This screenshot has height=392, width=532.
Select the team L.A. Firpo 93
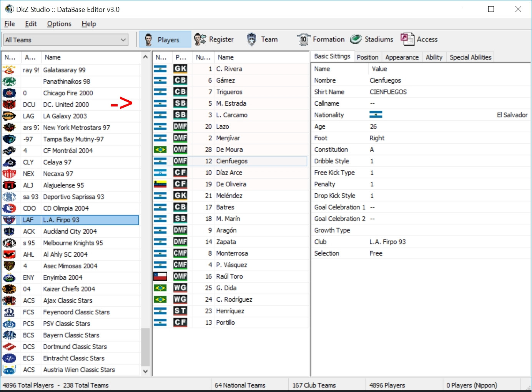coord(70,220)
